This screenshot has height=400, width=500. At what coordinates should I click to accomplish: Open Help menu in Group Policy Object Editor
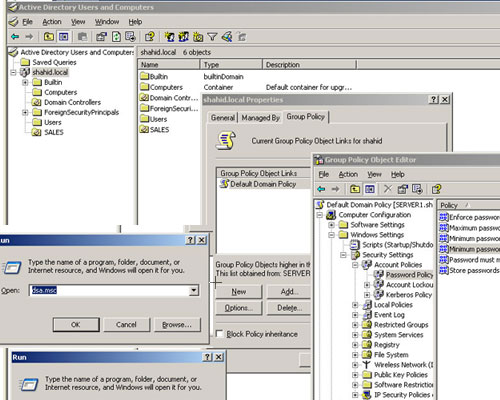pos(397,174)
